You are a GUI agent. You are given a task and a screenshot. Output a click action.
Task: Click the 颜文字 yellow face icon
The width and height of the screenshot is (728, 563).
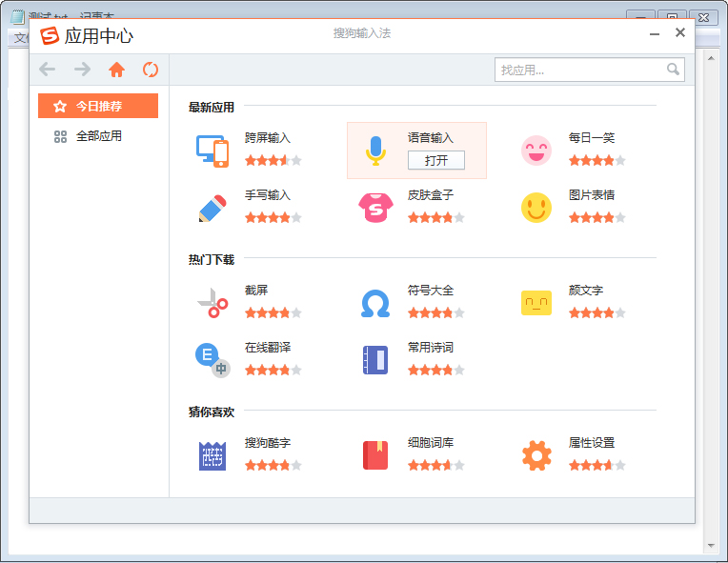(536, 303)
